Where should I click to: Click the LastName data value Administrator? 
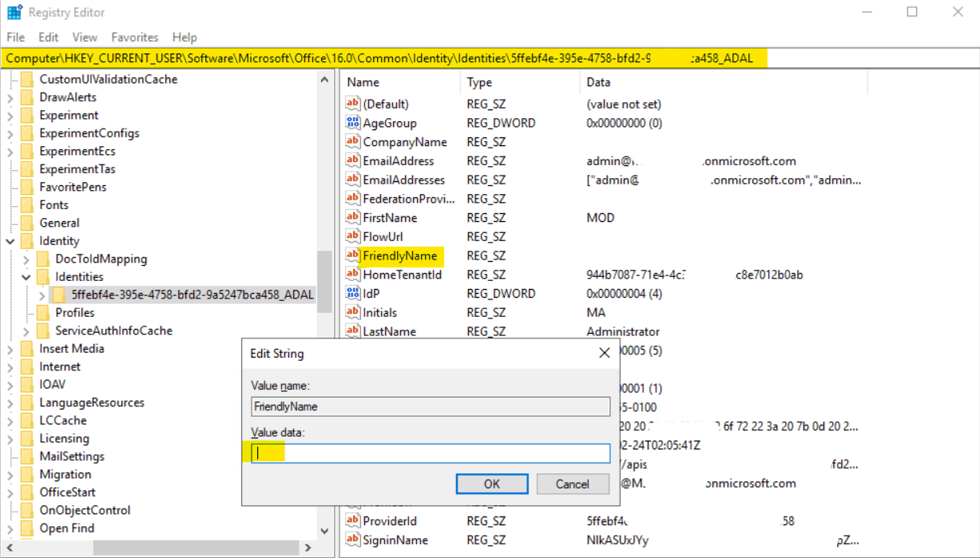[623, 331]
